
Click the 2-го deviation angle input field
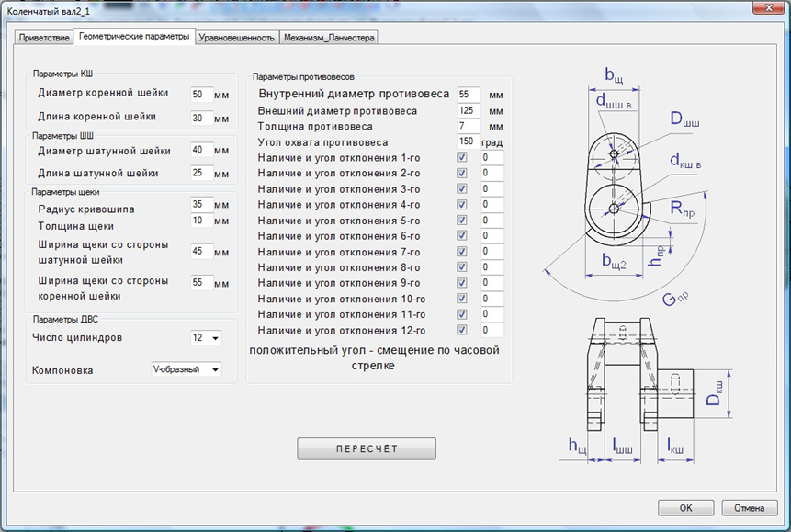[492, 173]
